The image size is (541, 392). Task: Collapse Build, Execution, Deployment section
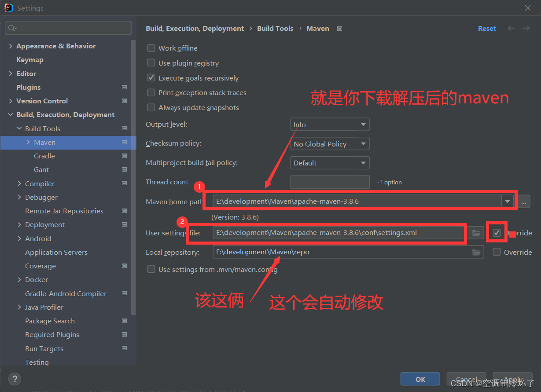11,114
